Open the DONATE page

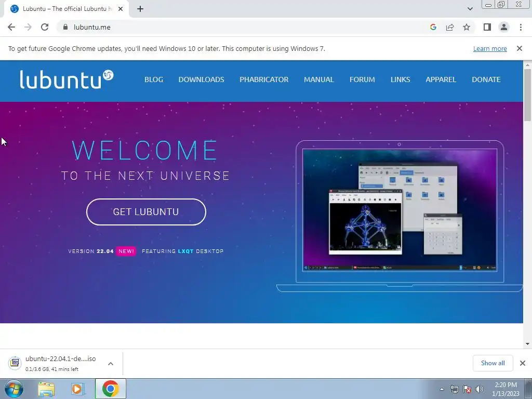pyautogui.click(x=486, y=79)
